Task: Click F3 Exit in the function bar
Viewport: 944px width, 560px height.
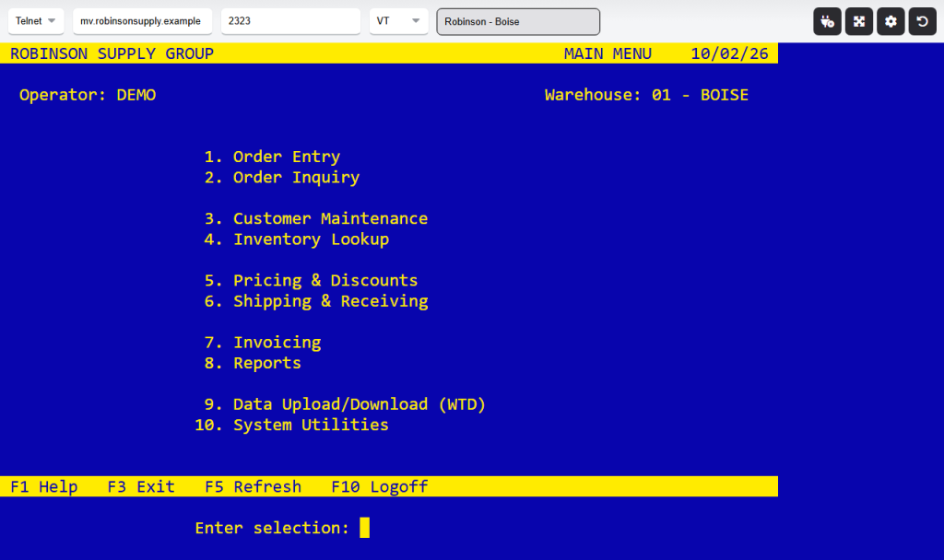Action: click(x=141, y=486)
